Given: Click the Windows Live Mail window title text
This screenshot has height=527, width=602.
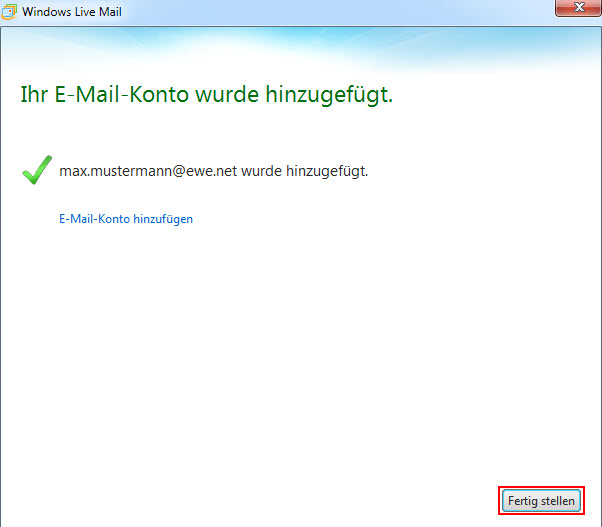Looking at the screenshot, I should pos(72,12).
